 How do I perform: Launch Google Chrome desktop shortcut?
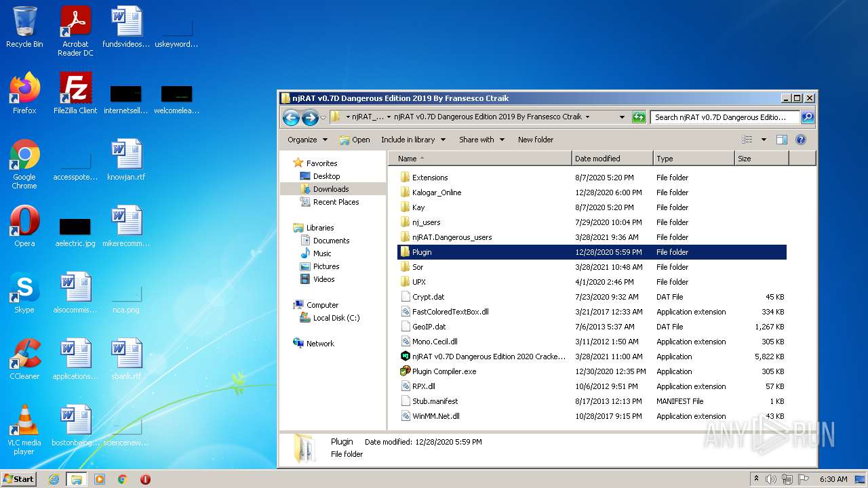24,164
